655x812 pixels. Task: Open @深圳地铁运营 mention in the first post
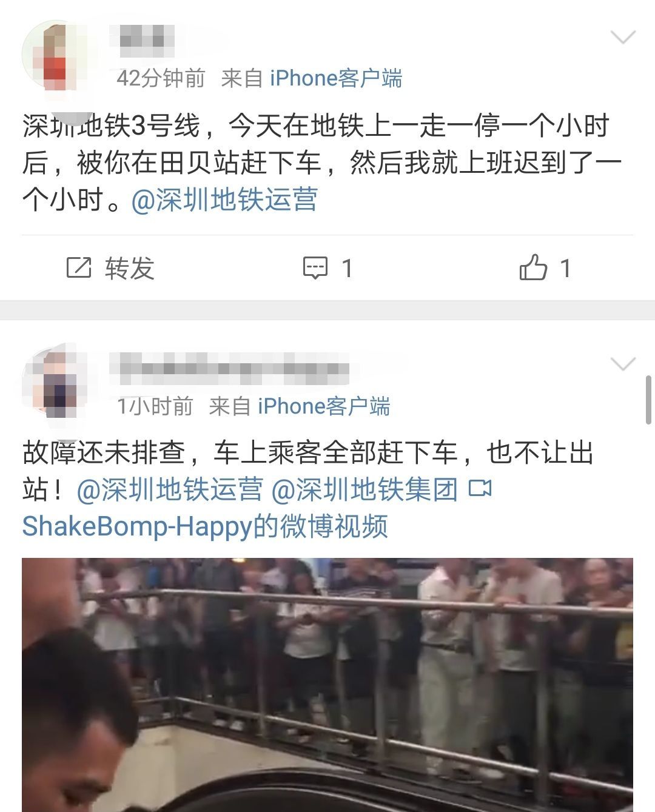click(224, 200)
